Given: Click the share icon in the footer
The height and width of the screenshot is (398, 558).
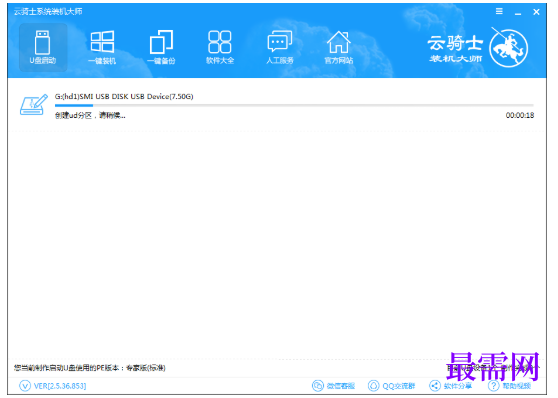Looking at the screenshot, I should (435, 386).
